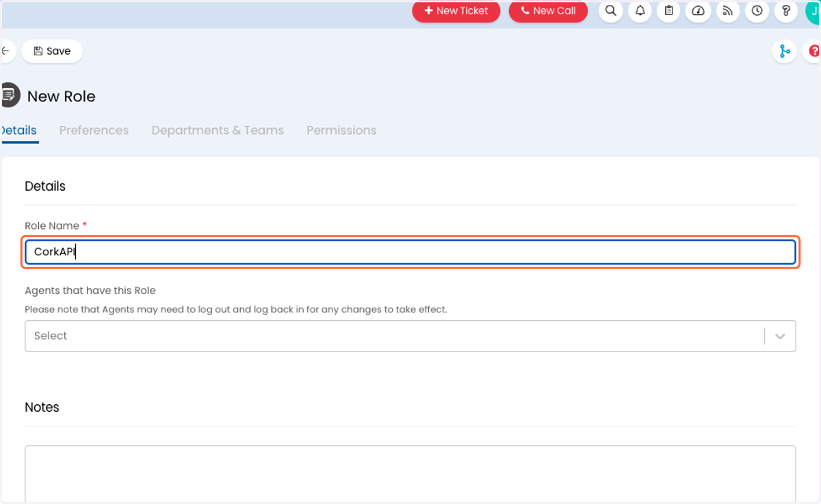The width and height of the screenshot is (821, 504).
Task: Click the Notes section heading
Action: [42, 407]
